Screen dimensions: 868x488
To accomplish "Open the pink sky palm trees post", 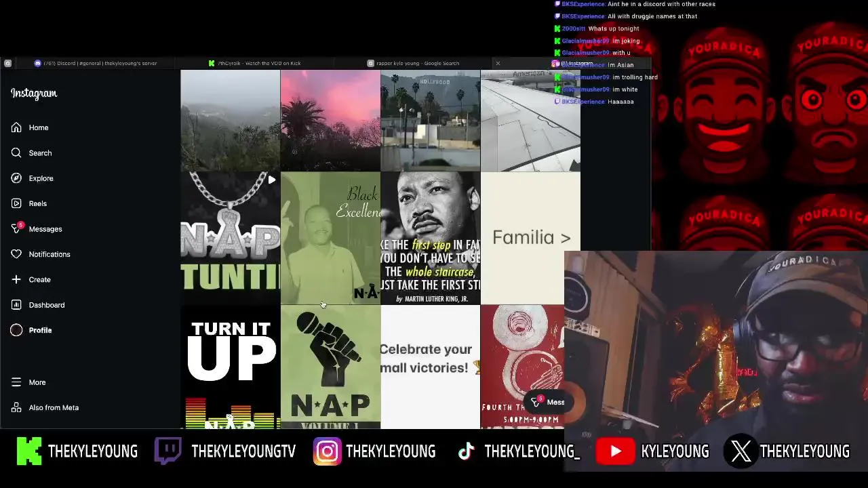I will click(330, 121).
